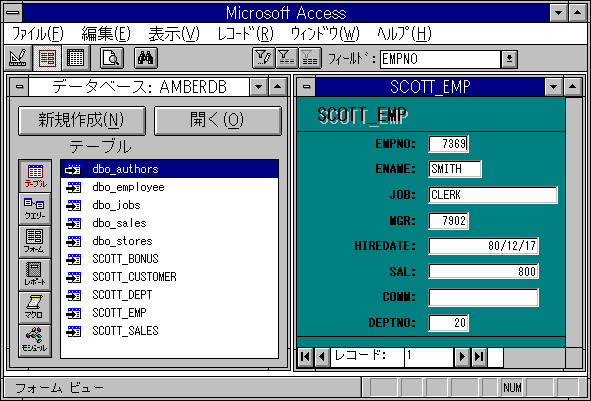Open the 表示(V) menu

point(174,35)
